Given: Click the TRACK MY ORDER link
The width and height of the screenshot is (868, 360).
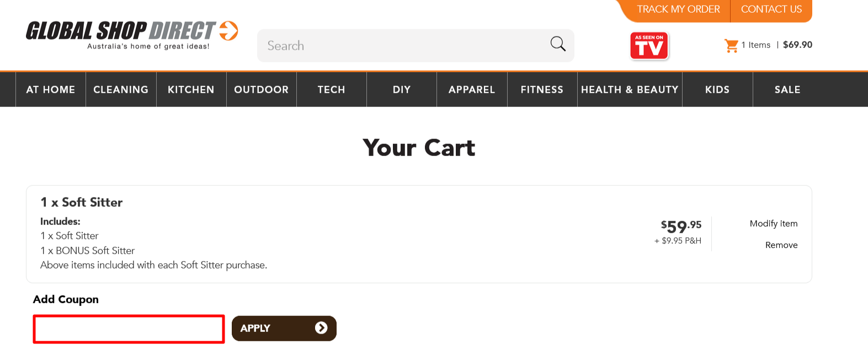Looking at the screenshot, I should 678,9.
